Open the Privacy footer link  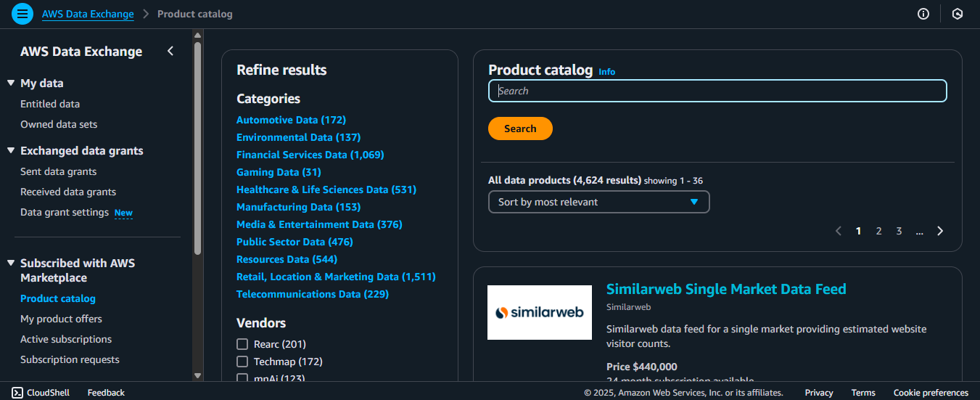[x=819, y=392]
